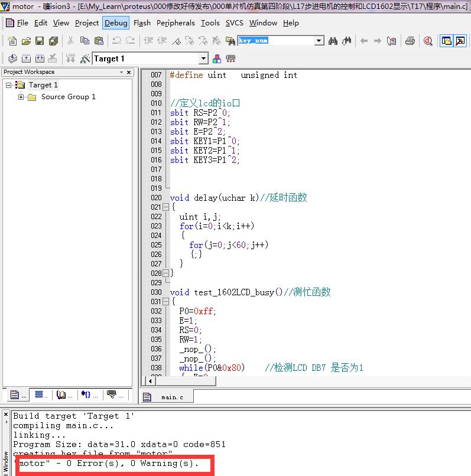Start the debug session with the magnifier icon
The width and height of the screenshot is (471, 476).
pyautogui.click(x=428, y=41)
